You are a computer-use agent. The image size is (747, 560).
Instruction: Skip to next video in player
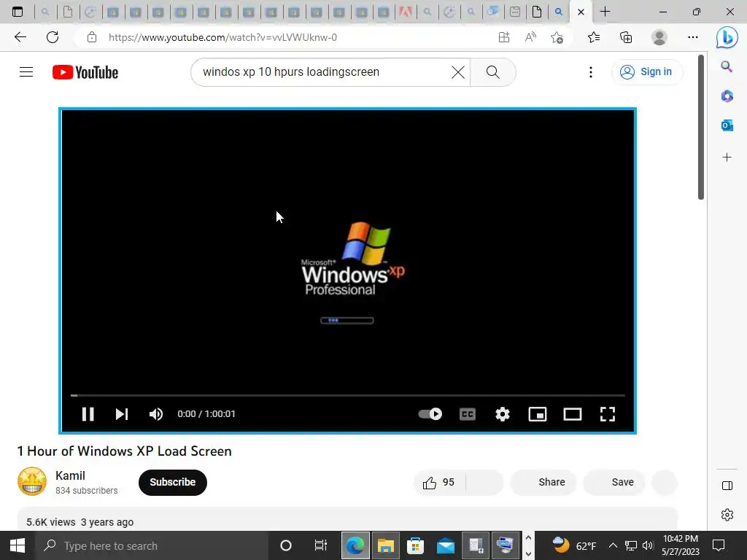coord(122,414)
